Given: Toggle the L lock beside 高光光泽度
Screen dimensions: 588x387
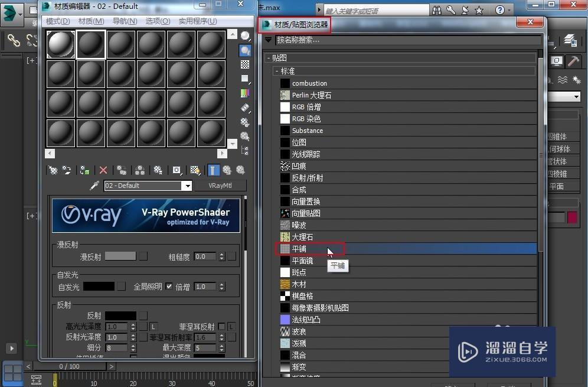Looking at the screenshot, I should click(153, 327).
